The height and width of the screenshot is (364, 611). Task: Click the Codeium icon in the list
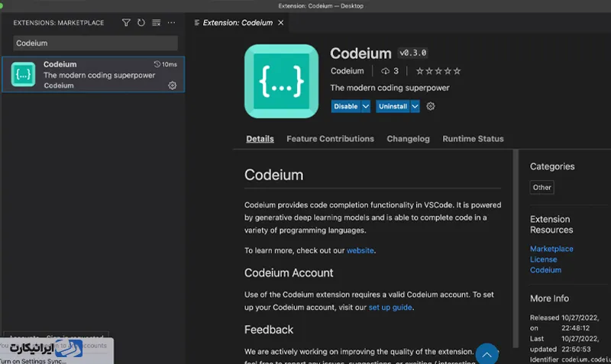click(23, 74)
